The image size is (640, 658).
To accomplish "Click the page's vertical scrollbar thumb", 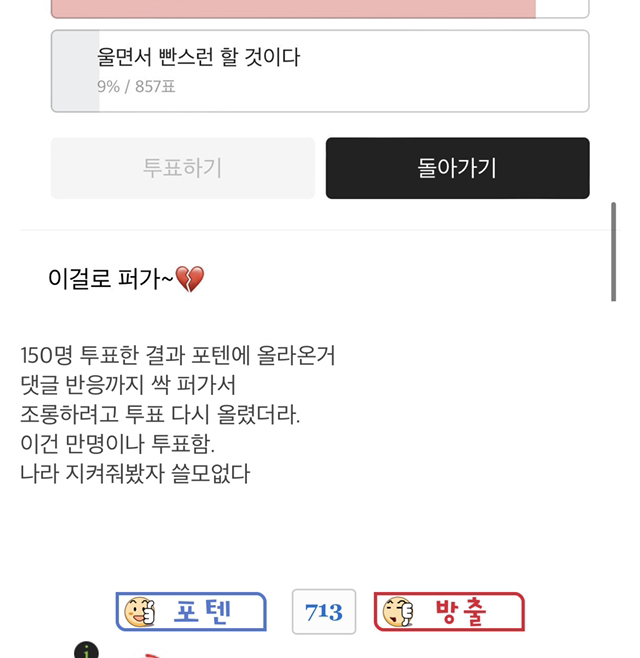I will [x=613, y=251].
